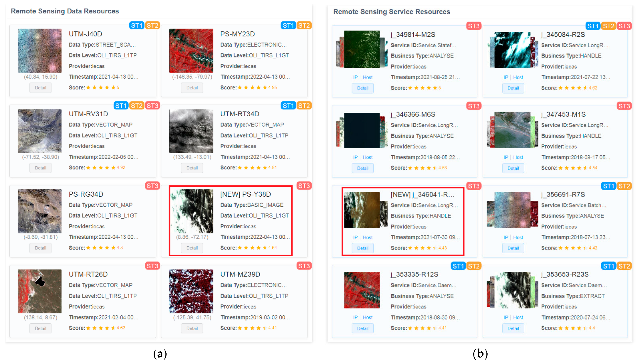Screen dimensions: 638x364
Task: Click the Host link under j_345084-R2S
Action: [x=518, y=77]
